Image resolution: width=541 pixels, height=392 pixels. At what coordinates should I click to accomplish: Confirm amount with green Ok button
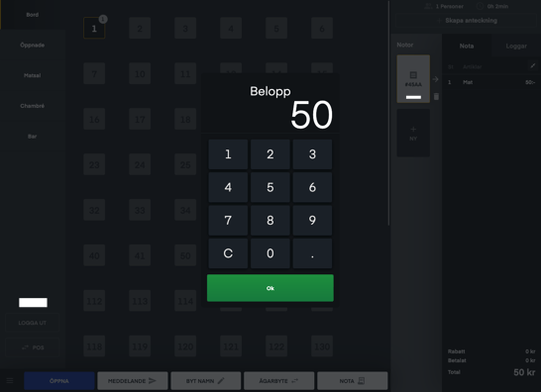[270, 288]
